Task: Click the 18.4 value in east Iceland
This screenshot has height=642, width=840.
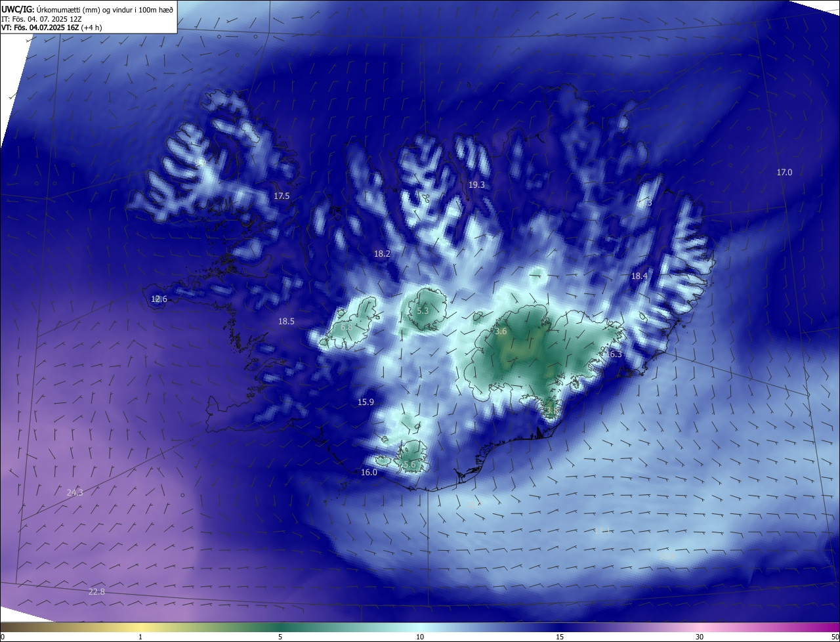Action: (639, 276)
